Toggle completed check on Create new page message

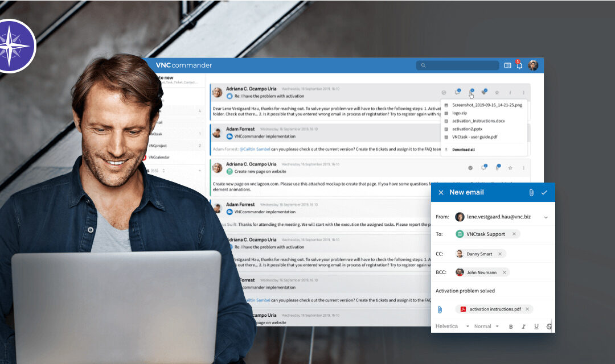[470, 168]
